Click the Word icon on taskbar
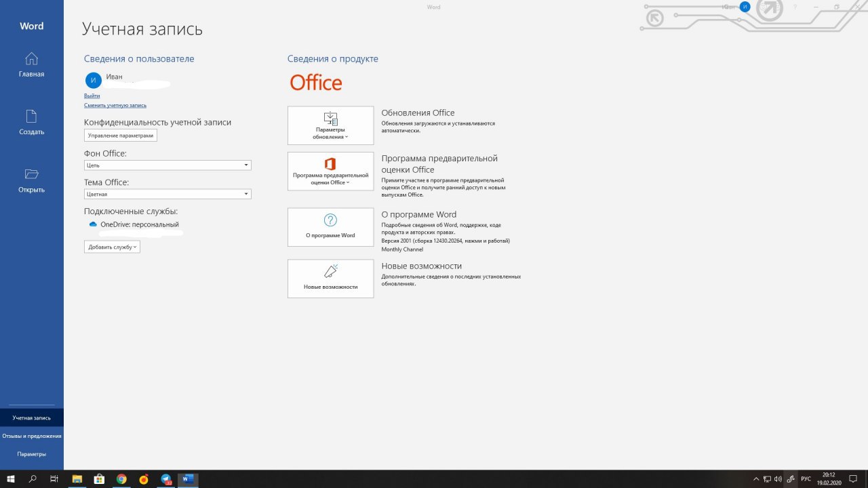868x488 pixels. pyautogui.click(x=188, y=479)
